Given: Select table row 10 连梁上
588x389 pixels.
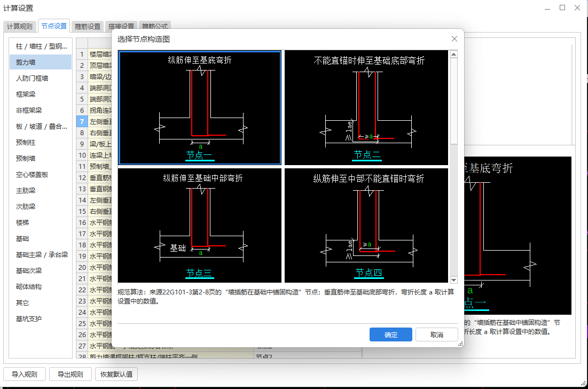Looking at the screenshot, I should 94,155.
